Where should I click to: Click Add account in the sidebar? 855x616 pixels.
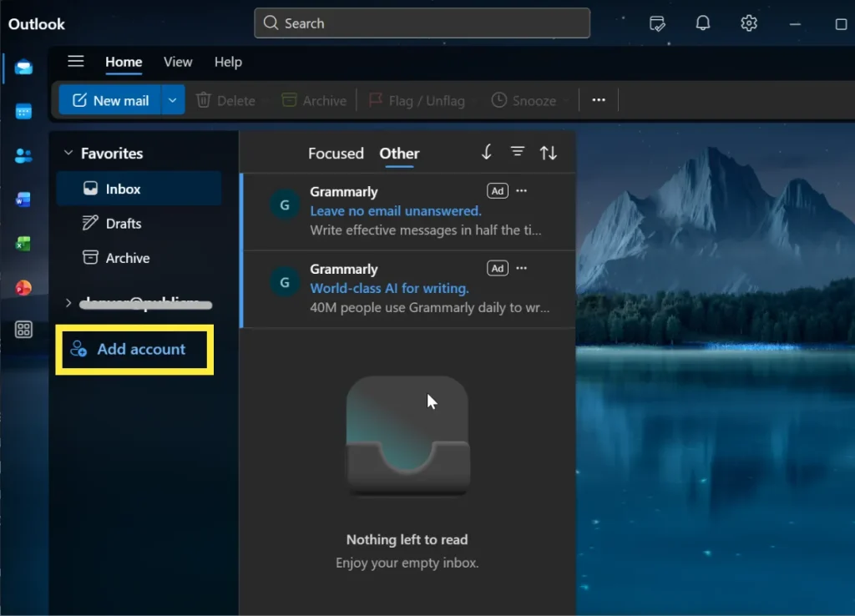pyautogui.click(x=134, y=349)
